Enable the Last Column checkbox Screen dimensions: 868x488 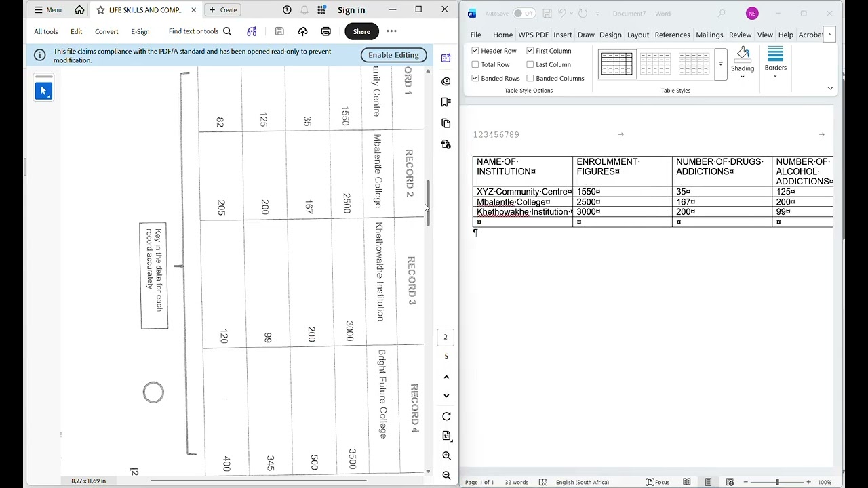(530, 64)
